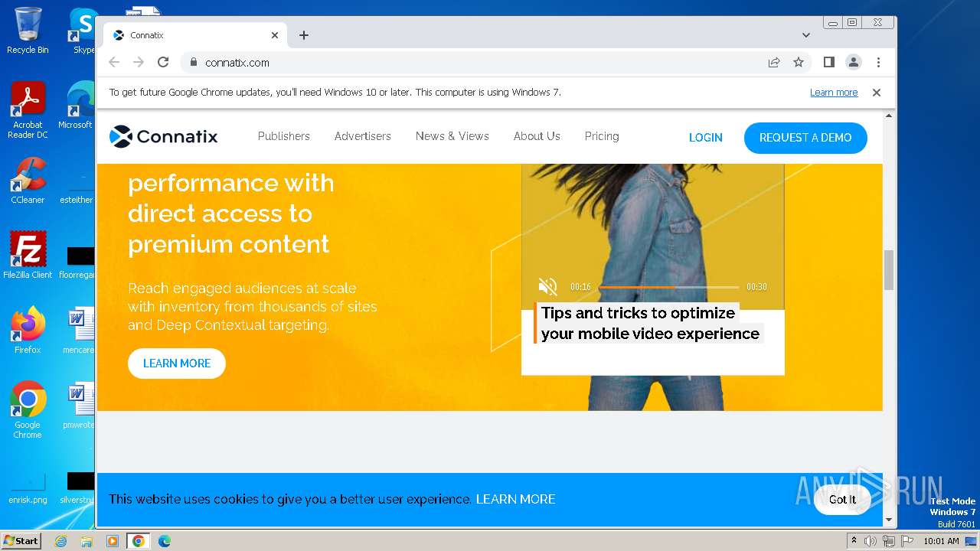Screen dimensions: 980x551
Task: Unmute the video player speaker icon
Action: point(547,287)
